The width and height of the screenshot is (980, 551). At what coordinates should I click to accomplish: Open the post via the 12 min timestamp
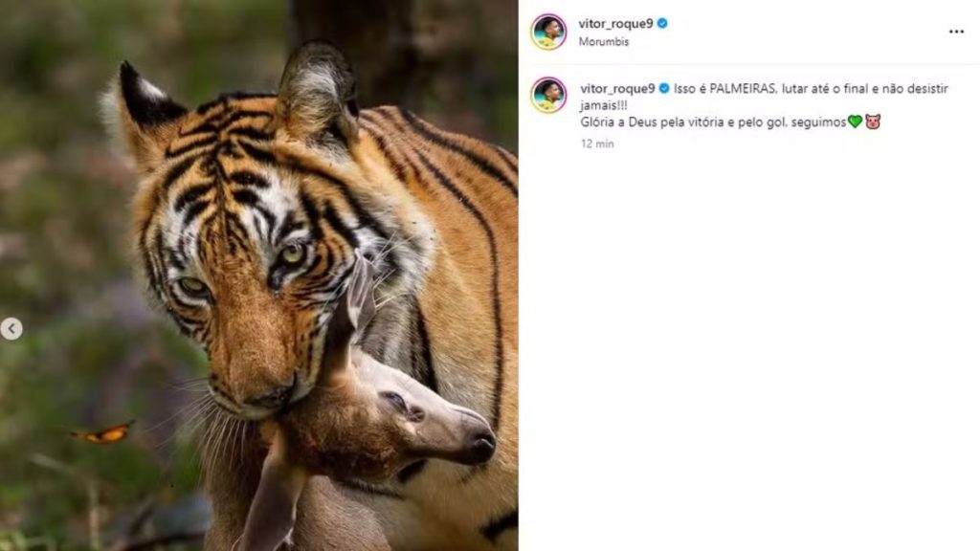(596, 143)
